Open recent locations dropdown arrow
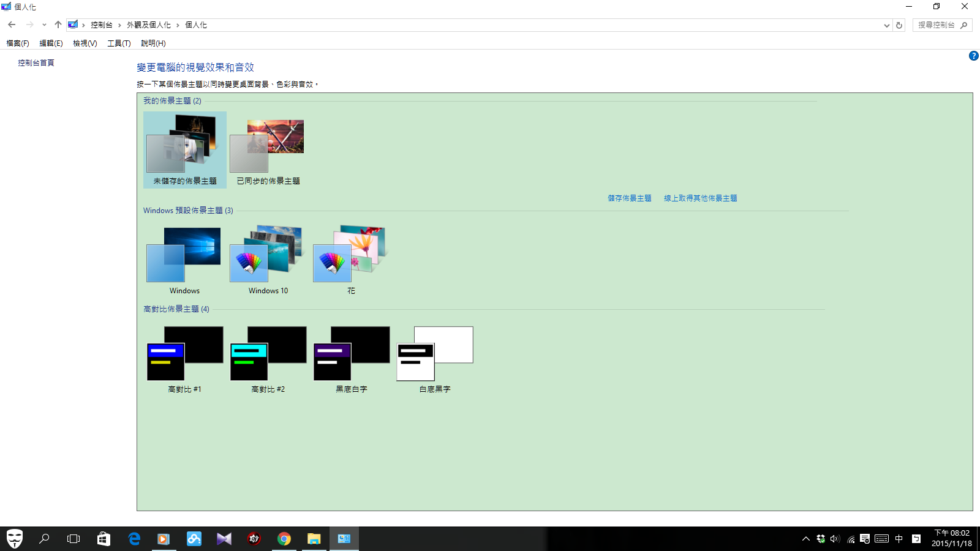 (44, 25)
